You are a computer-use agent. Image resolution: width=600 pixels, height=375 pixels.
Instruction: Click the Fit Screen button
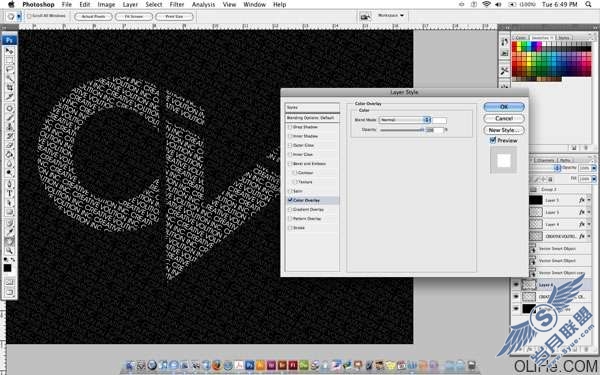[134, 16]
